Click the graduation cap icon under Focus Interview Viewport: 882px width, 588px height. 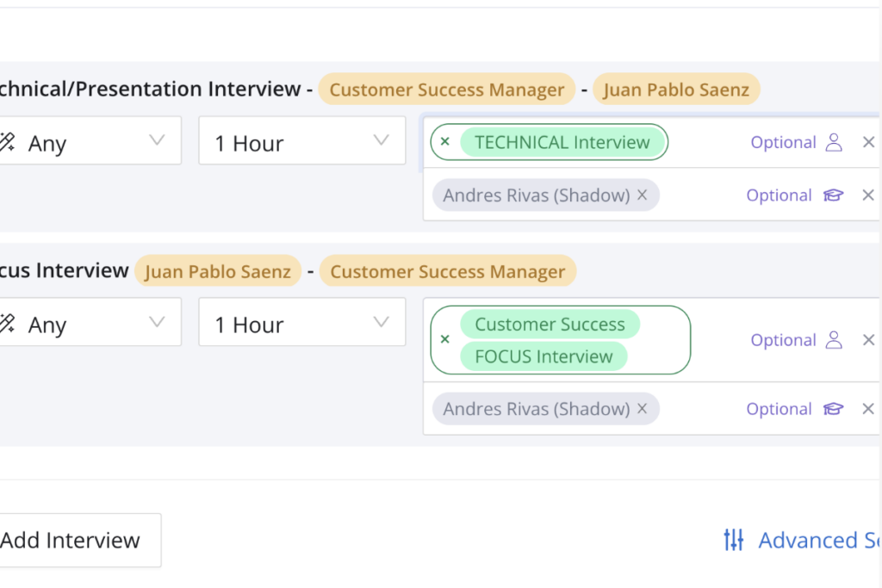click(x=834, y=409)
